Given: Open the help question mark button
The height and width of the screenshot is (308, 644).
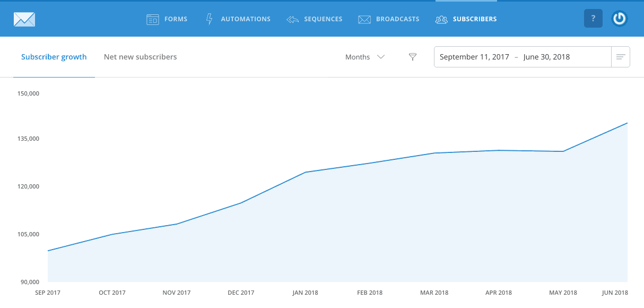Looking at the screenshot, I should pyautogui.click(x=593, y=19).
